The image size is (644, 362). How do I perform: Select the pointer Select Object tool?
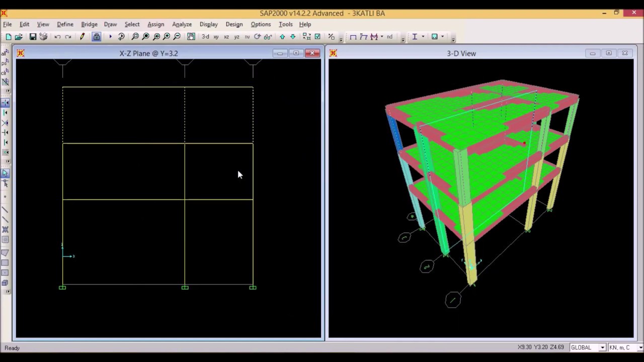tap(5, 173)
